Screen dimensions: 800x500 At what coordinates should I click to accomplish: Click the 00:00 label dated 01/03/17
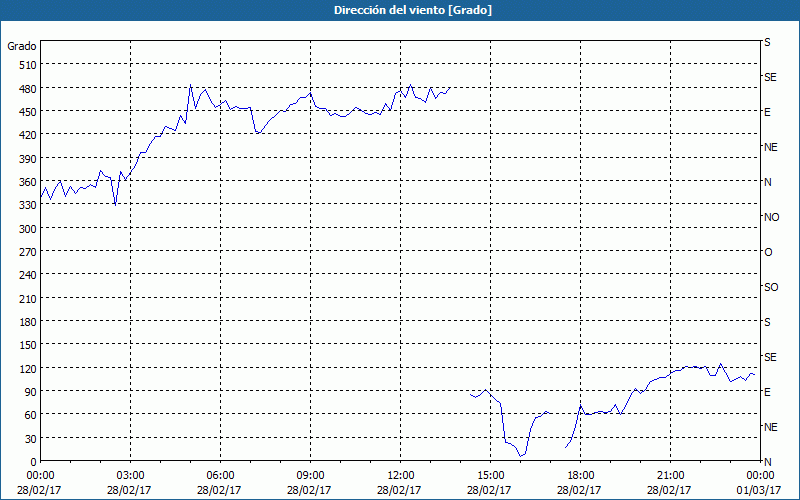(x=760, y=476)
